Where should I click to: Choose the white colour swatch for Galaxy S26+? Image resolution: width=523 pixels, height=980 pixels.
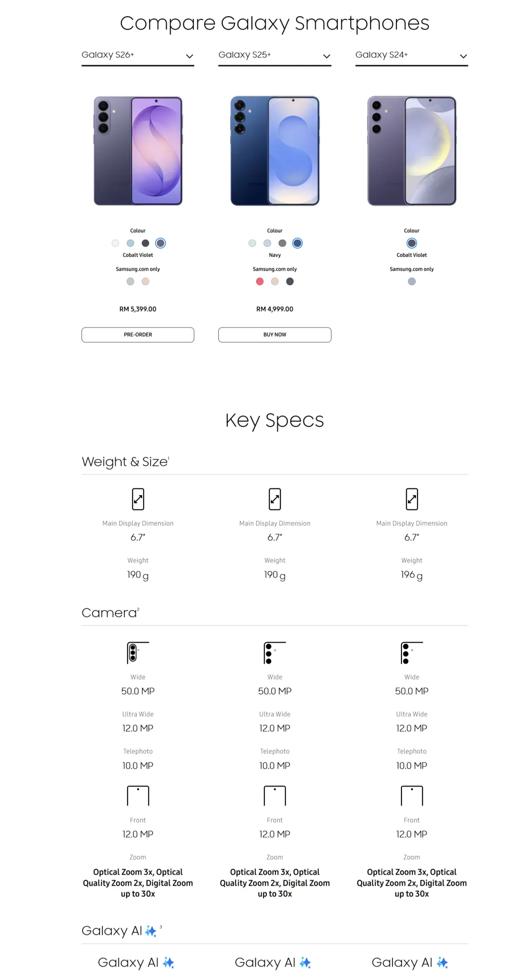coord(115,243)
